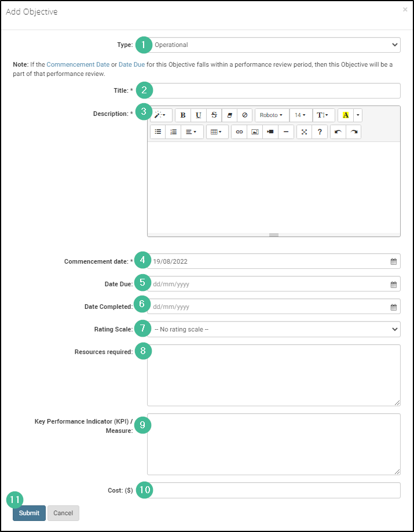Create an ordered numbered list
The image size is (414, 532).
click(x=173, y=132)
